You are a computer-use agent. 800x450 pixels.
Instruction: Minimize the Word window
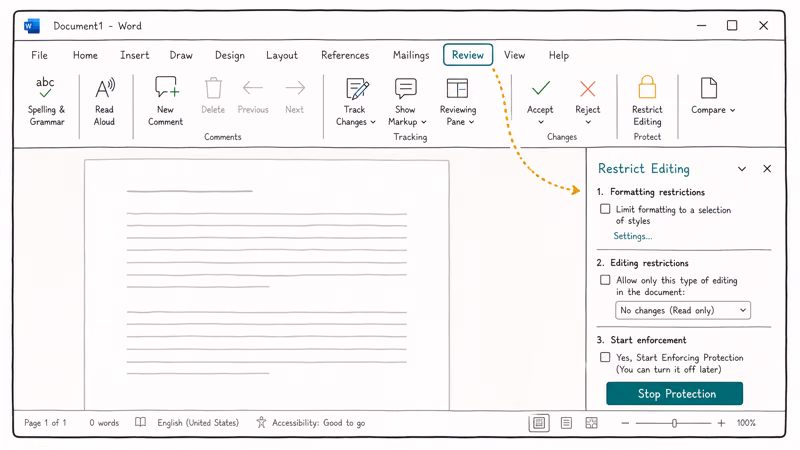point(702,26)
